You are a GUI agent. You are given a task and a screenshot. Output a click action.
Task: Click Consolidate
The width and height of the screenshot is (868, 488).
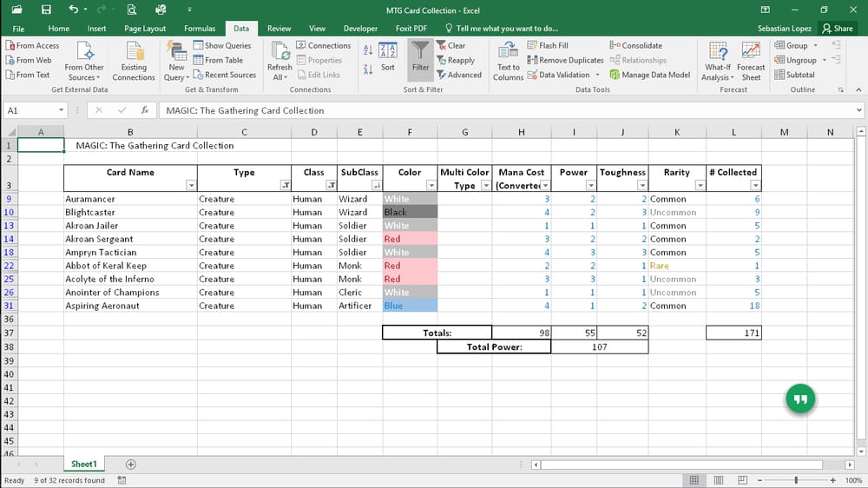(636, 45)
